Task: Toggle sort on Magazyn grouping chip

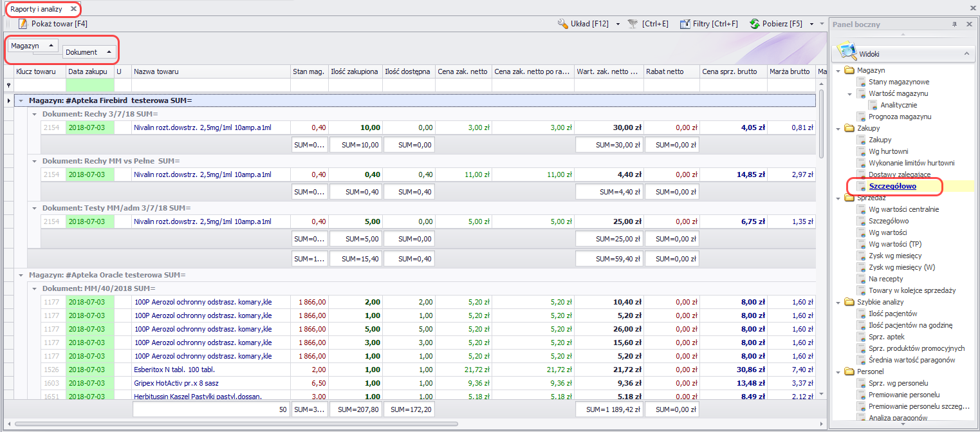Action: pyautogui.click(x=33, y=46)
